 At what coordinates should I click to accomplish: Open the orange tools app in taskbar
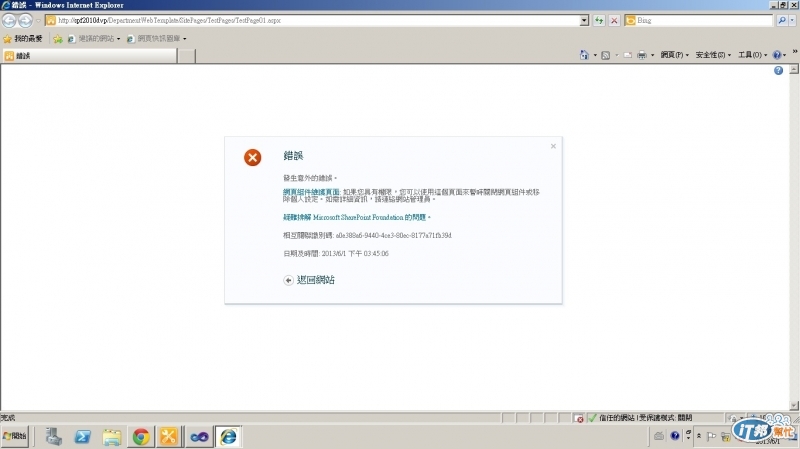(x=169, y=437)
